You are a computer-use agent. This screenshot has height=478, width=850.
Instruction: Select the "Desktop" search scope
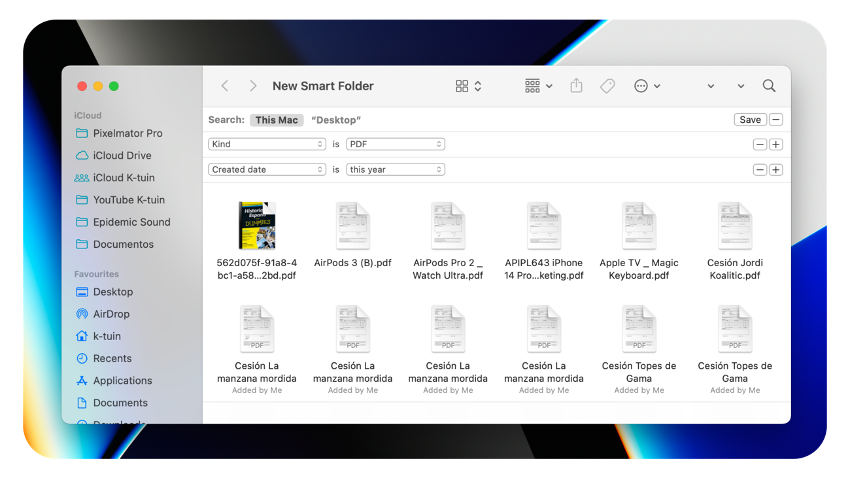[336, 120]
